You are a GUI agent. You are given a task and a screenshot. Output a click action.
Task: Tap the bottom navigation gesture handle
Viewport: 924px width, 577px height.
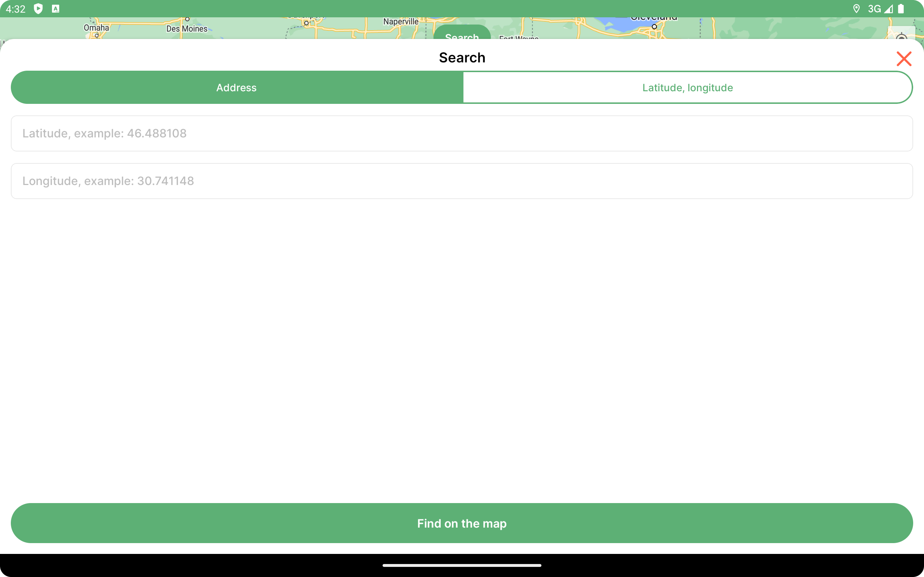(462, 565)
